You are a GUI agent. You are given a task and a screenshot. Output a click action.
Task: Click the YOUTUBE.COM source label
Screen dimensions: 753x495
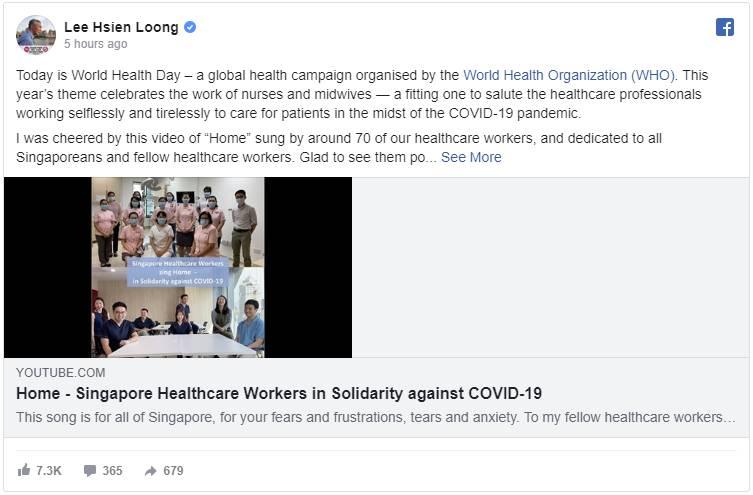(61, 373)
